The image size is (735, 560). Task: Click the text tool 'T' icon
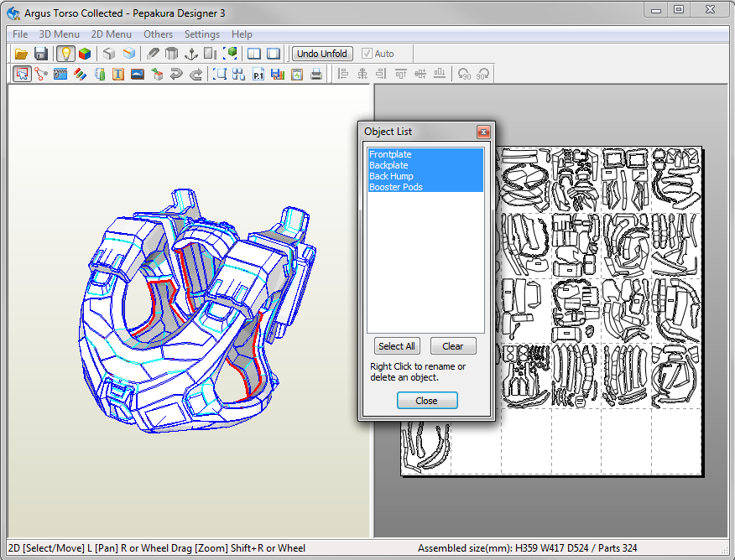118,75
